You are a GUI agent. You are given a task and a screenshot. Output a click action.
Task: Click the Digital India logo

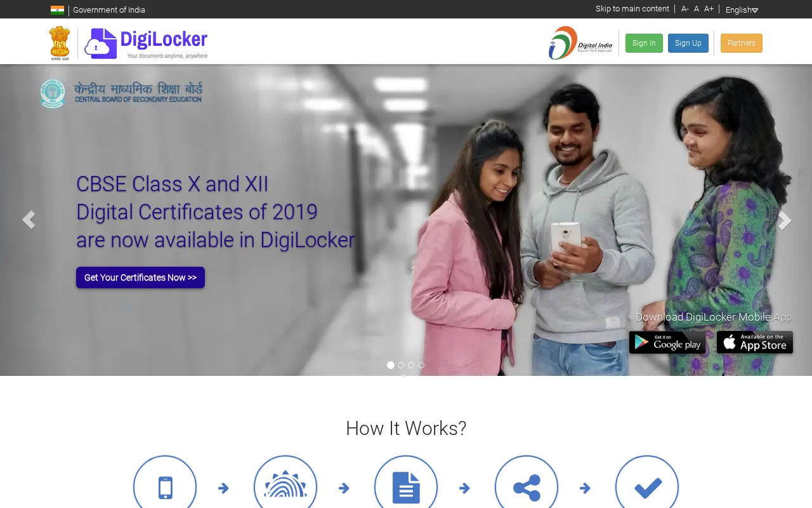click(x=580, y=43)
